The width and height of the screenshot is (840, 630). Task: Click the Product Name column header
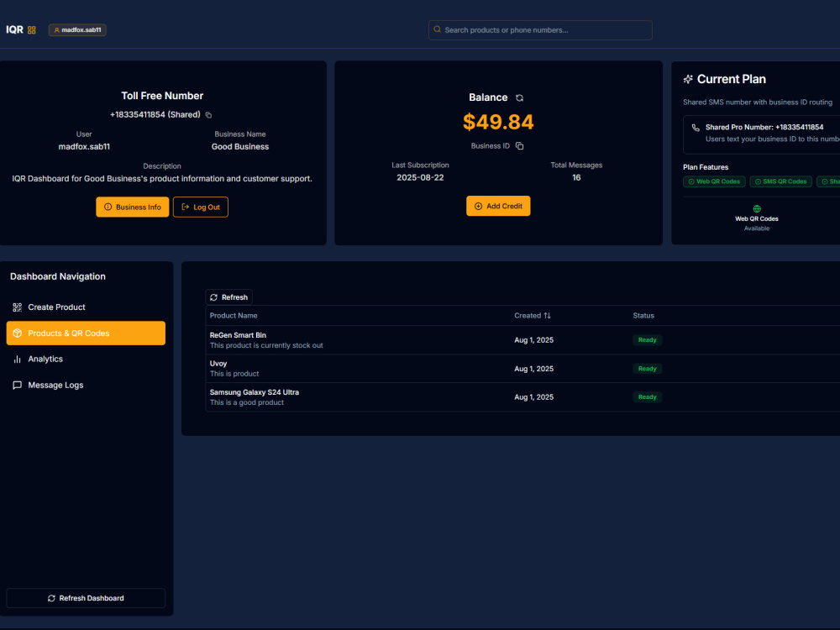pyautogui.click(x=234, y=316)
